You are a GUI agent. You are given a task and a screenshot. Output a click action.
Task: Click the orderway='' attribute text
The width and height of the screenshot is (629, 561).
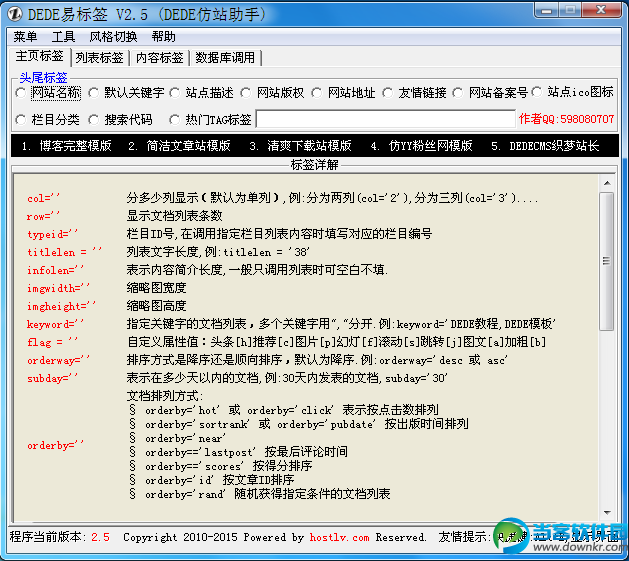point(58,360)
